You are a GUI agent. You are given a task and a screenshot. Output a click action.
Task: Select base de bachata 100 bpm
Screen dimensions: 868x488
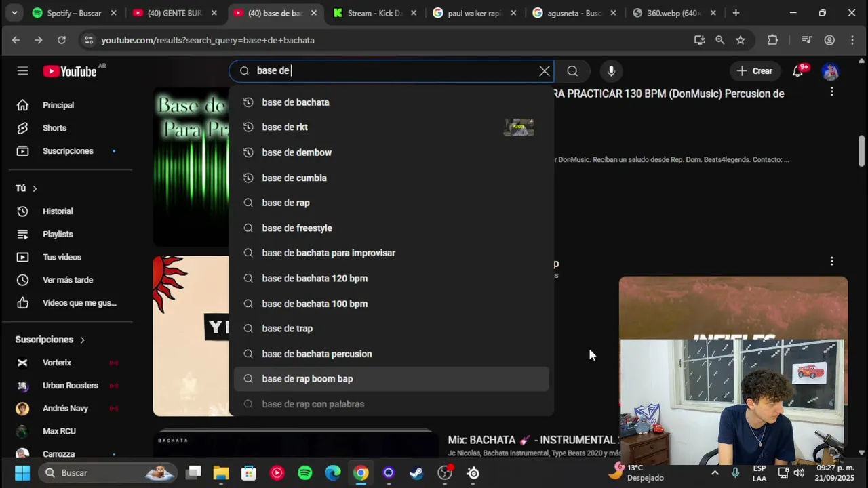391,304
